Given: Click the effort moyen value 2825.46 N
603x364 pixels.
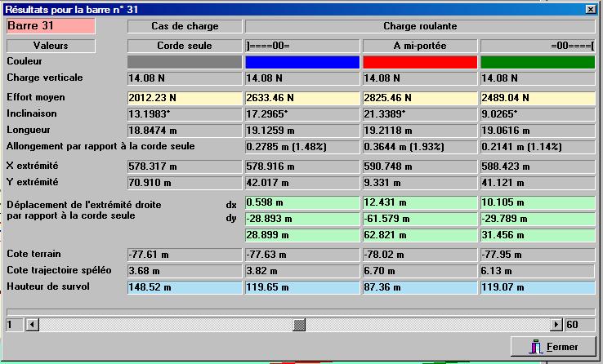Looking at the screenshot, I should pos(420,98).
